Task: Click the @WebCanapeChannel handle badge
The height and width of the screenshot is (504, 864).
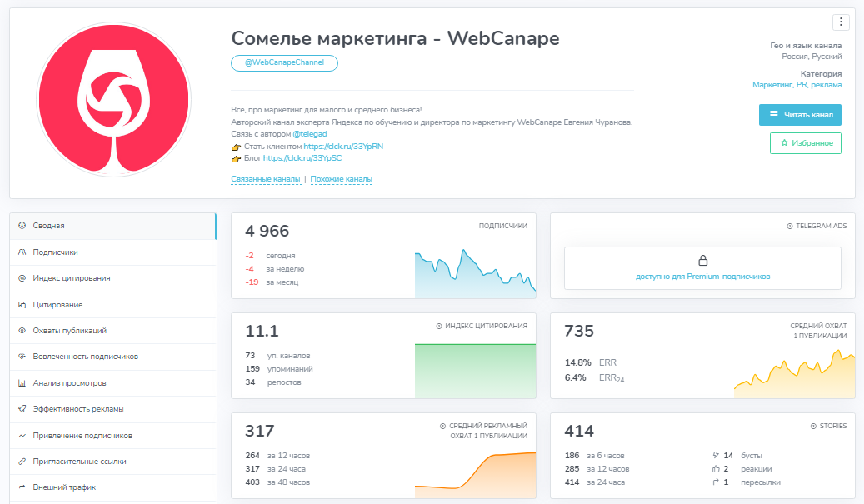Action: point(284,63)
